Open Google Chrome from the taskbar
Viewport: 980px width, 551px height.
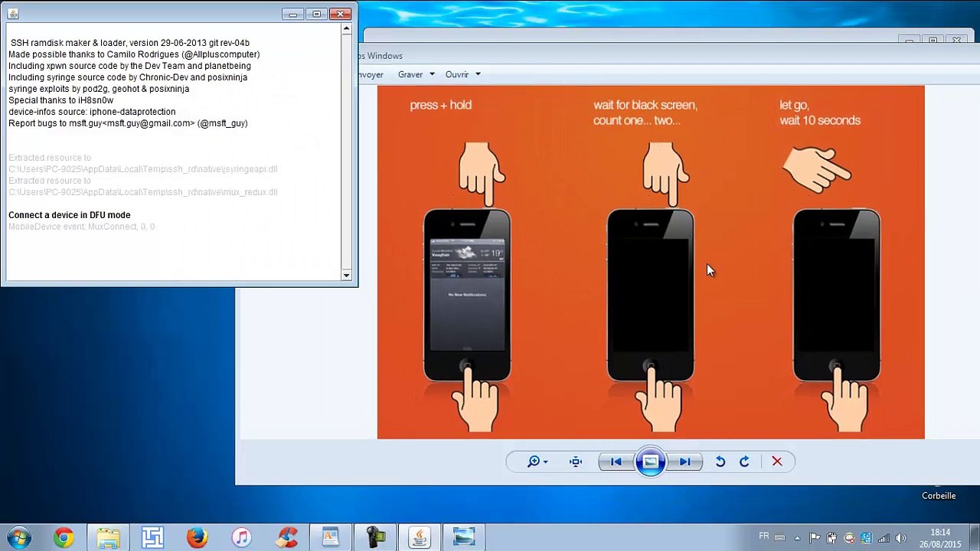(x=64, y=538)
